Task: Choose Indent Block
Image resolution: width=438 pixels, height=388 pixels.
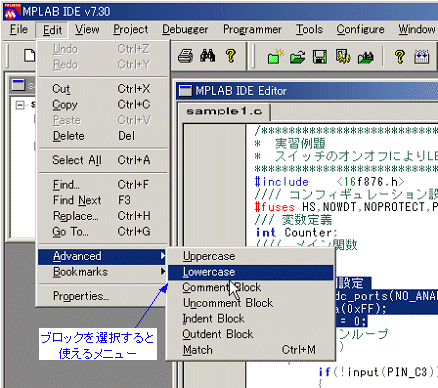Action: point(250,319)
